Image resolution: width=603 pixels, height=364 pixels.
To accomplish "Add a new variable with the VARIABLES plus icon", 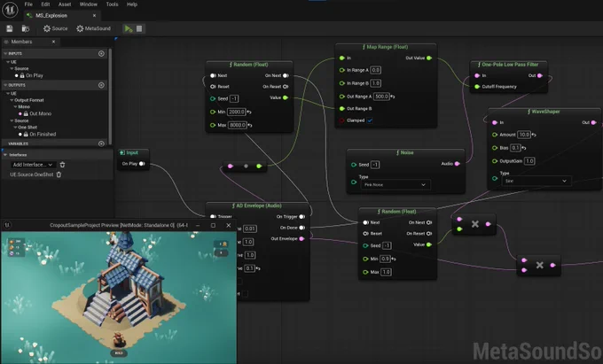I will point(101,143).
